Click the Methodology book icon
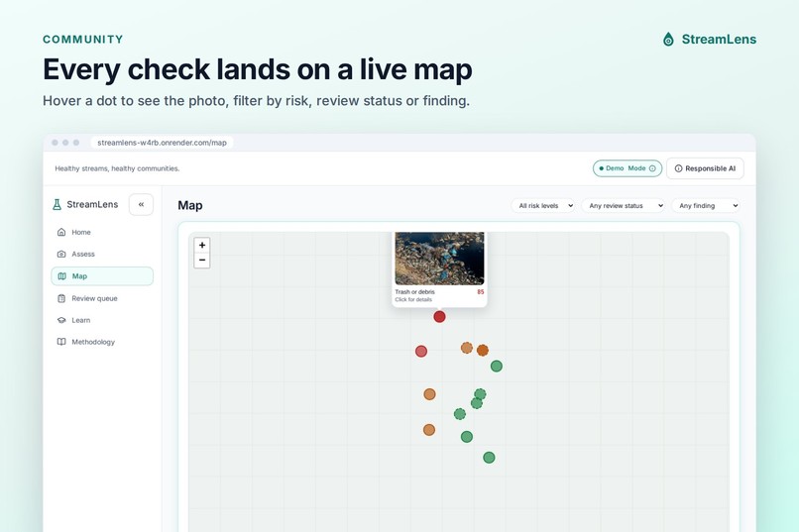 (x=61, y=342)
